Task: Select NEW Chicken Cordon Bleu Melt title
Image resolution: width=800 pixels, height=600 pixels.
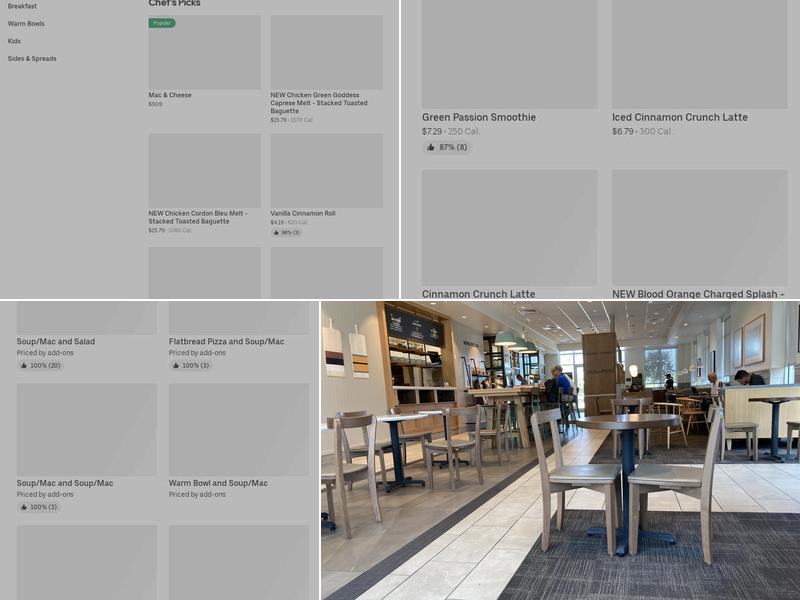Action: [x=198, y=217]
